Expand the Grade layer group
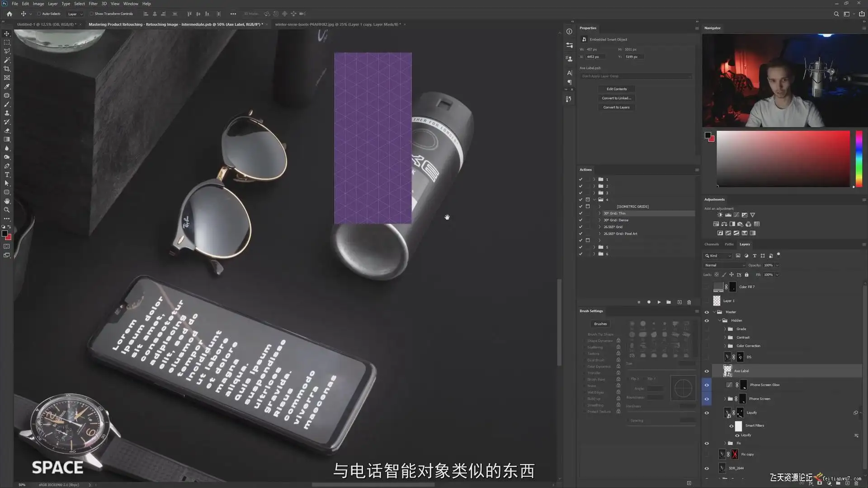The image size is (868, 488). click(x=725, y=329)
